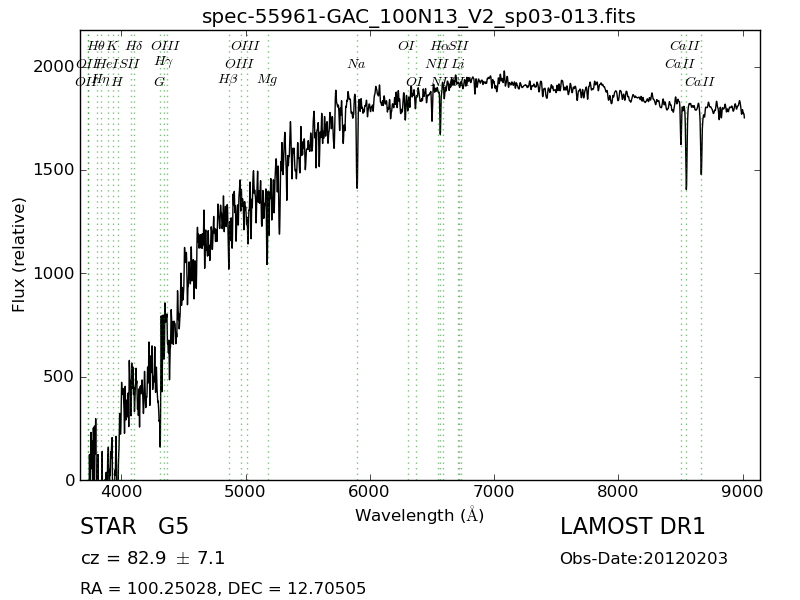Click the x-axis tick label 4000
Viewport: 800px width, 600px height.
121,491
